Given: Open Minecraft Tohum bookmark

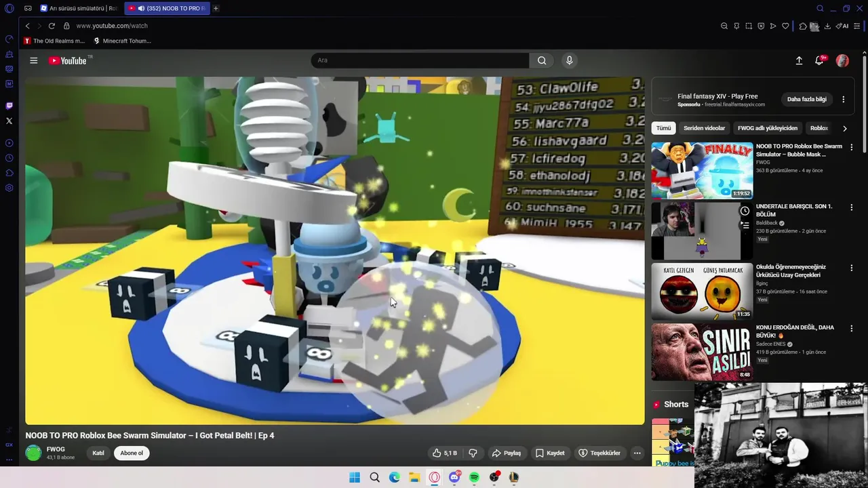Looking at the screenshot, I should click(x=123, y=41).
